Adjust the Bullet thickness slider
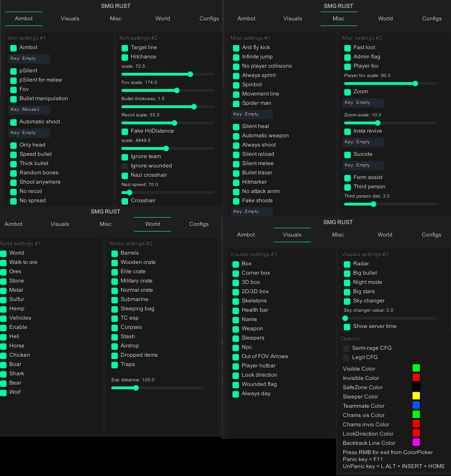The image size is (451, 476). coord(168,107)
